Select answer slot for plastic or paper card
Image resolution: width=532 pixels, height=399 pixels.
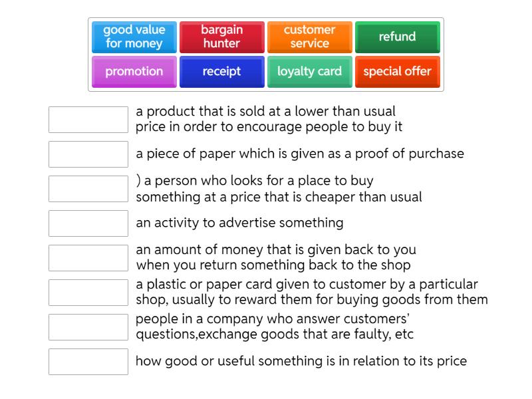(x=88, y=293)
